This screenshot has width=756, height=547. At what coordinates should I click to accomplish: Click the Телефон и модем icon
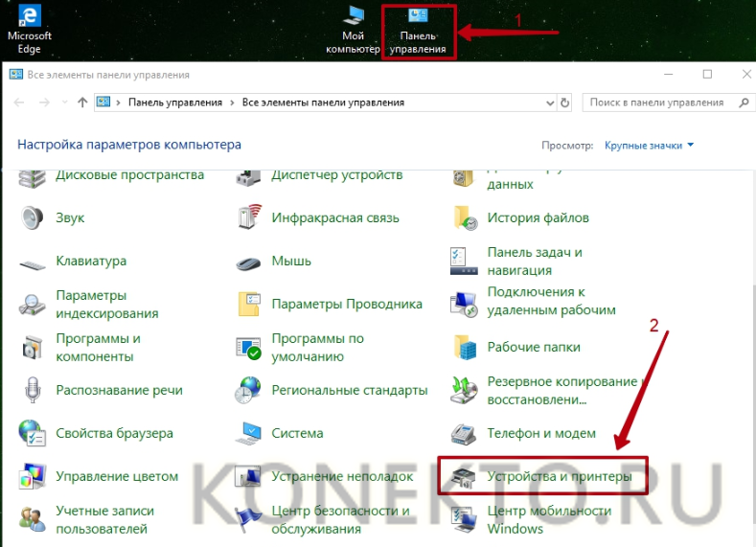tap(466, 433)
